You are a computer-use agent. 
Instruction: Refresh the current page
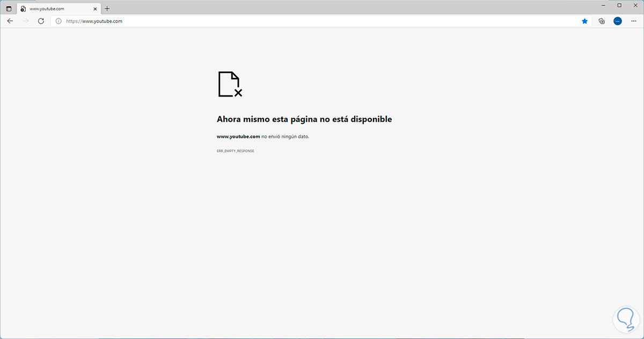tap(41, 21)
